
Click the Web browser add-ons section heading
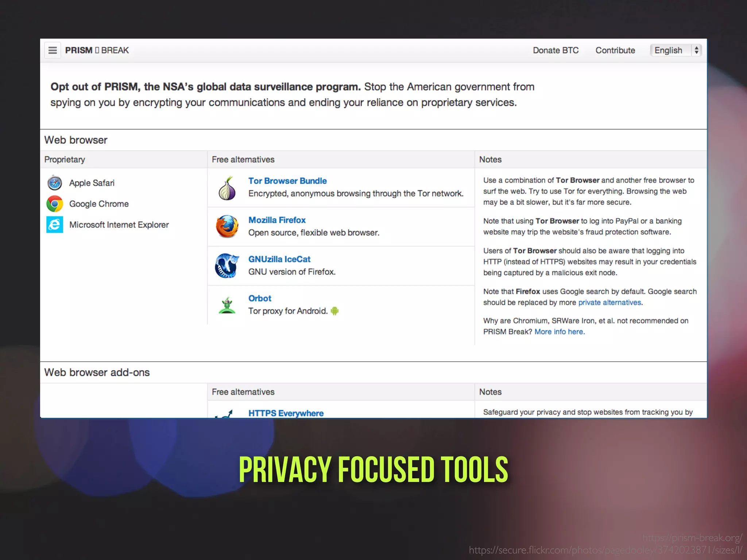(97, 372)
